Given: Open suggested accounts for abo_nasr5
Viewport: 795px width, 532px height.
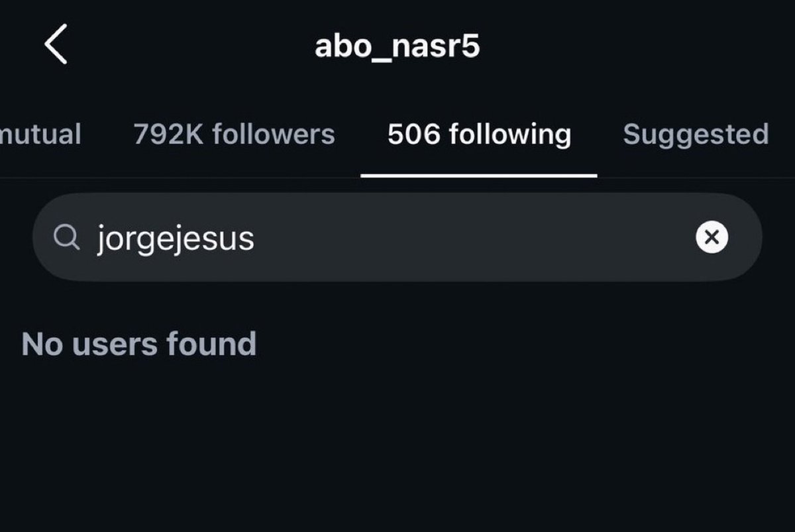Looking at the screenshot, I should [696, 134].
